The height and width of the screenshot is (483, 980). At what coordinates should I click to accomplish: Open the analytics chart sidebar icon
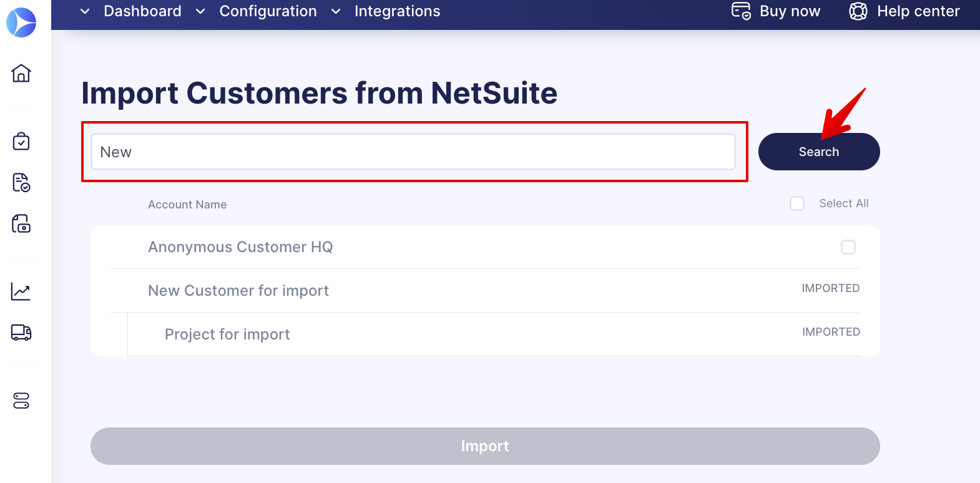coord(21,291)
